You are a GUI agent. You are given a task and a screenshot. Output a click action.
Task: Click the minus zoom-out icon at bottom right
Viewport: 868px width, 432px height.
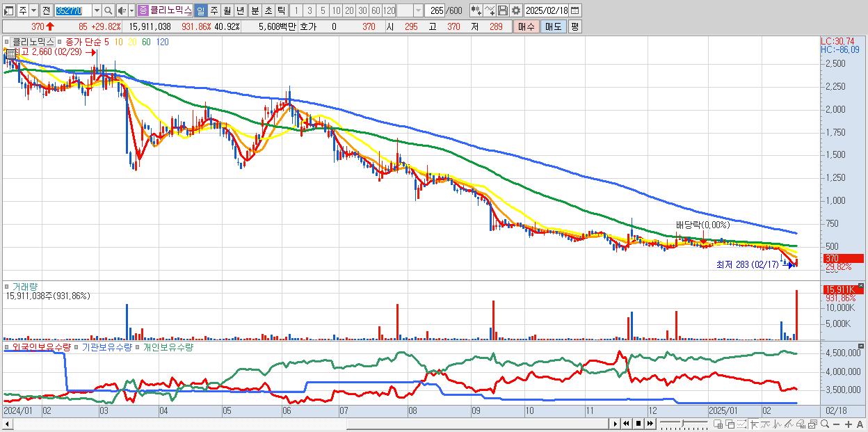pyautogui.click(x=837, y=424)
